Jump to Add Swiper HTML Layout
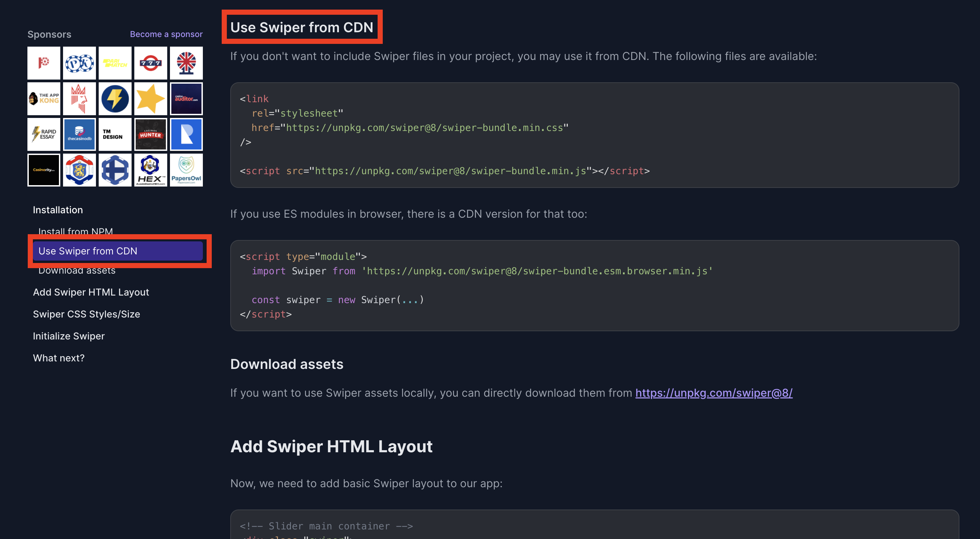The width and height of the screenshot is (980, 539). tap(91, 292)
